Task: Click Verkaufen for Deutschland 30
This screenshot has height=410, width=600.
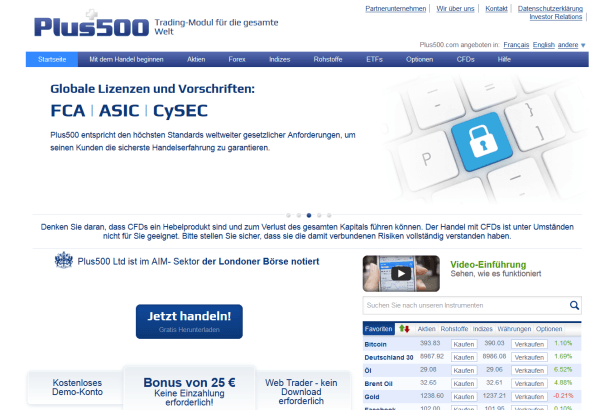Action: (x=529, y=357)
